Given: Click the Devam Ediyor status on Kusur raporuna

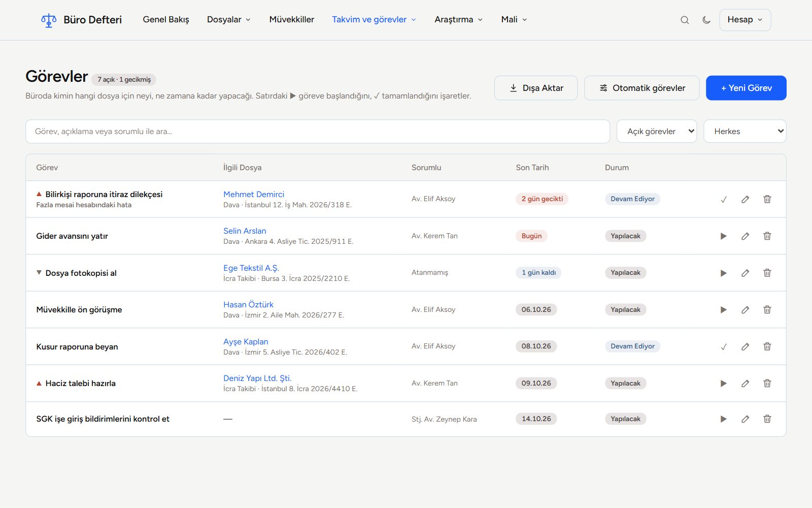Looking at the screenshot, I should pyautogui.click(x=632, y=346).
